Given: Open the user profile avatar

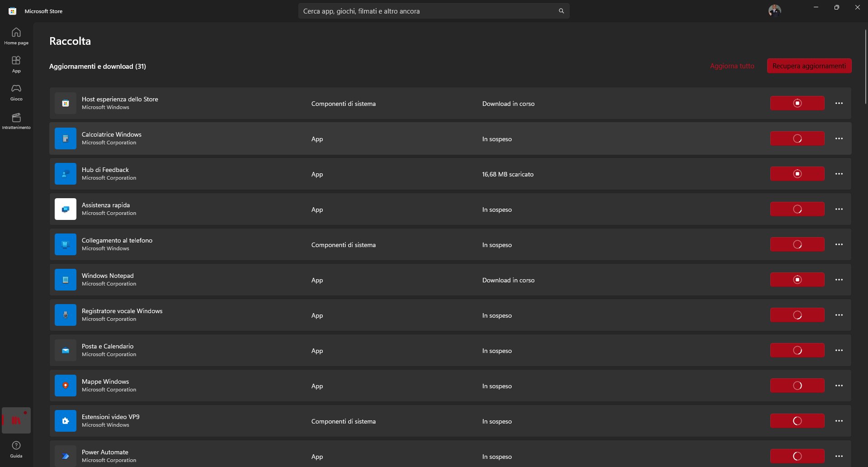Looking at the screenshot, I should (x=774, y=11).
